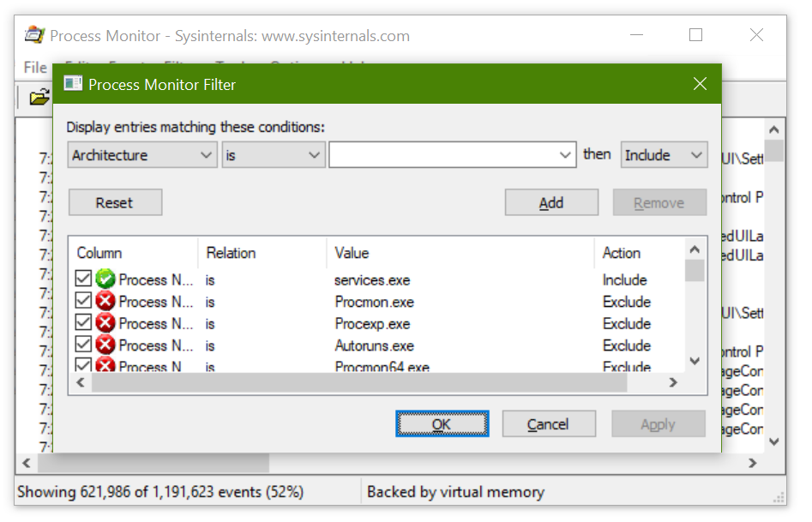The image size is (812, 522).
Task: Click the Value column header
Action: tap(460, 253)
